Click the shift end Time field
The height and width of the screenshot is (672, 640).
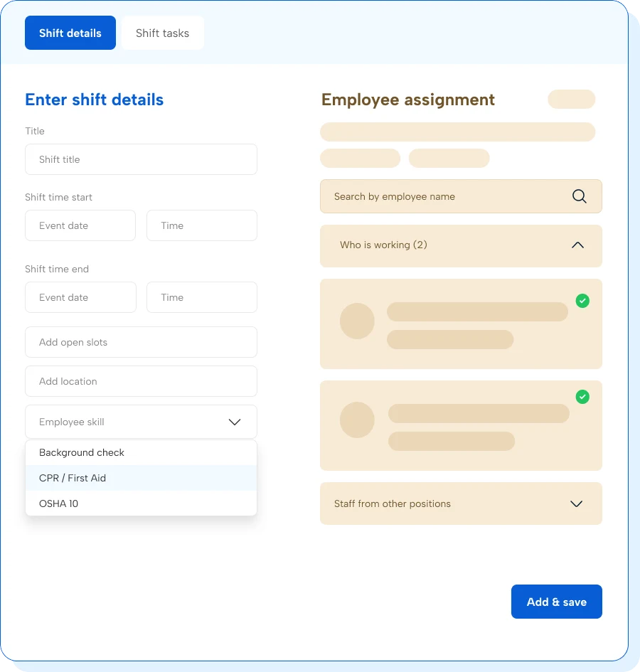(202, 297)
